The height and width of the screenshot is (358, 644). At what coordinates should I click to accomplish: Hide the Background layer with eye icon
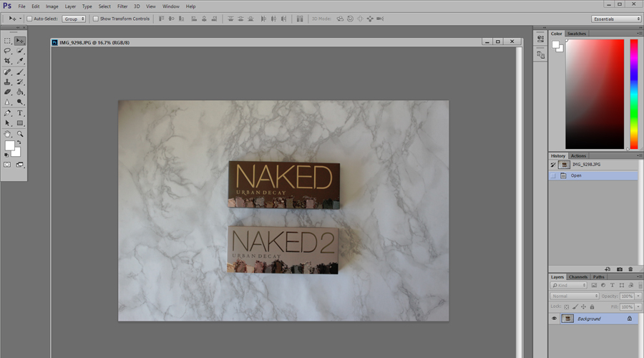click(x=554, y=319)
